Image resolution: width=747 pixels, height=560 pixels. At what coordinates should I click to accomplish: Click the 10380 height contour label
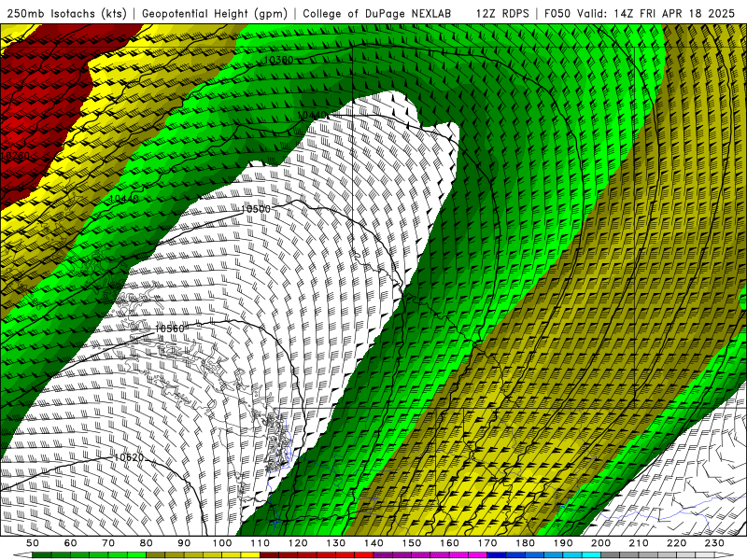[x=278, y=60]
